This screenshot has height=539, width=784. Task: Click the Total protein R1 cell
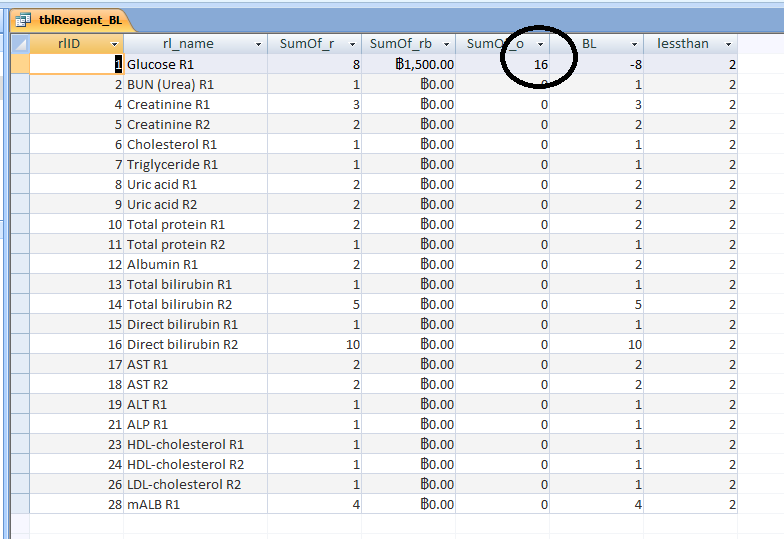(x=196, y=224)
